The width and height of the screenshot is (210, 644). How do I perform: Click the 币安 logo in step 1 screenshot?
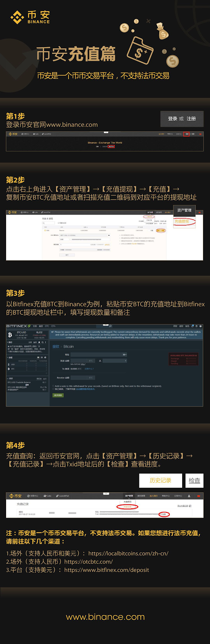(13, 134)
